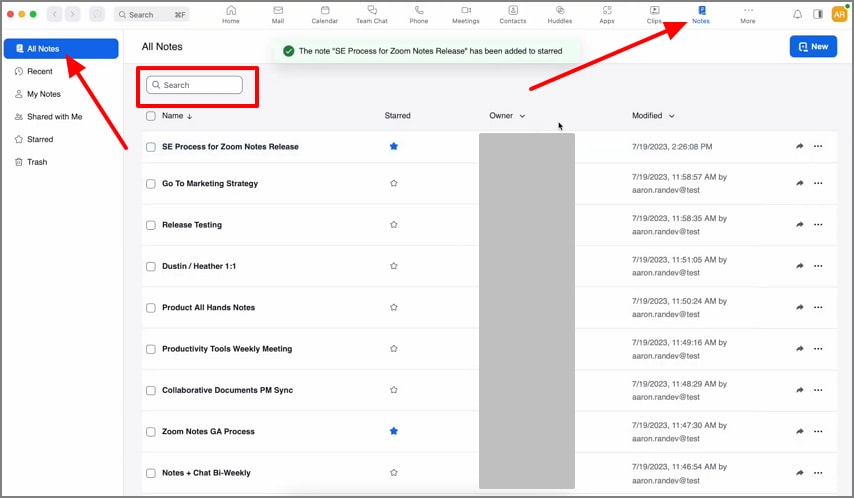Open the Phone tab

(x=419, y=15)
